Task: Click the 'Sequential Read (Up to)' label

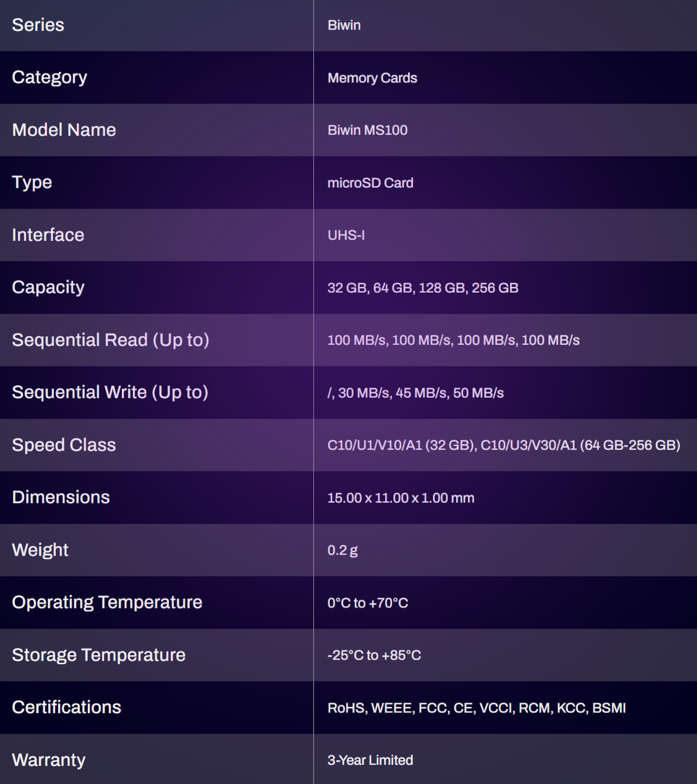Action: tap(110, 340)
